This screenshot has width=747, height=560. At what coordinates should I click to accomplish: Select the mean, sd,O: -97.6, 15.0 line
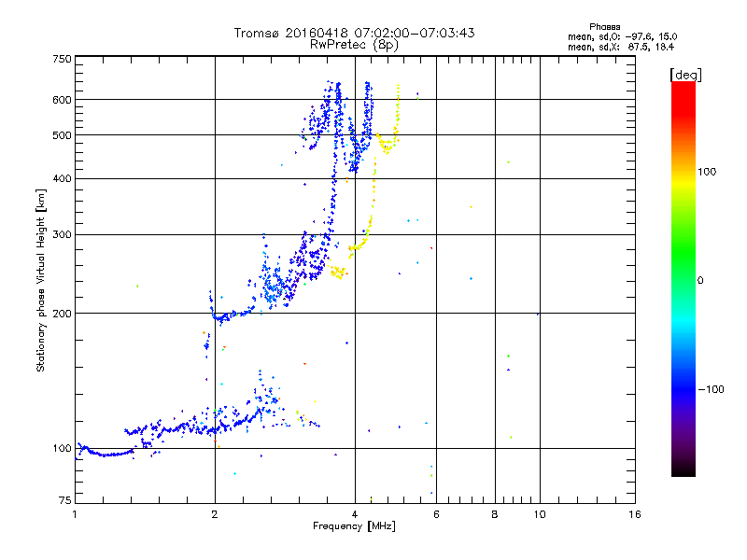[x=622, y=36]
